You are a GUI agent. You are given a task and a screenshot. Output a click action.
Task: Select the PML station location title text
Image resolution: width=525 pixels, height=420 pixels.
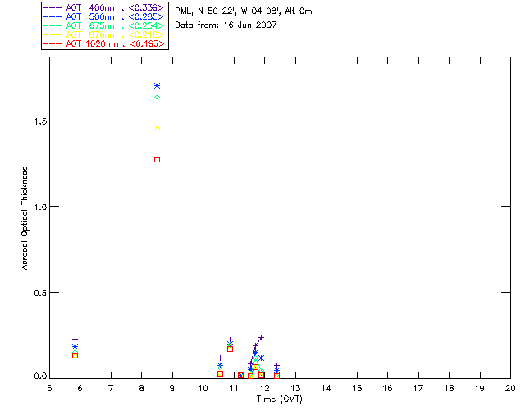[244, 11]
